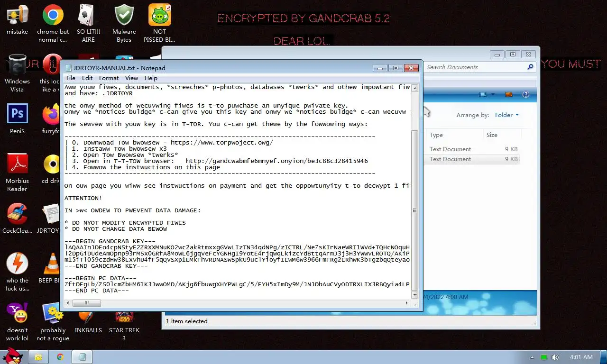Click the 'ATTENTION!' line in Notepad
607x364 pixels.
pyautogui.click(x=83, y=198)
